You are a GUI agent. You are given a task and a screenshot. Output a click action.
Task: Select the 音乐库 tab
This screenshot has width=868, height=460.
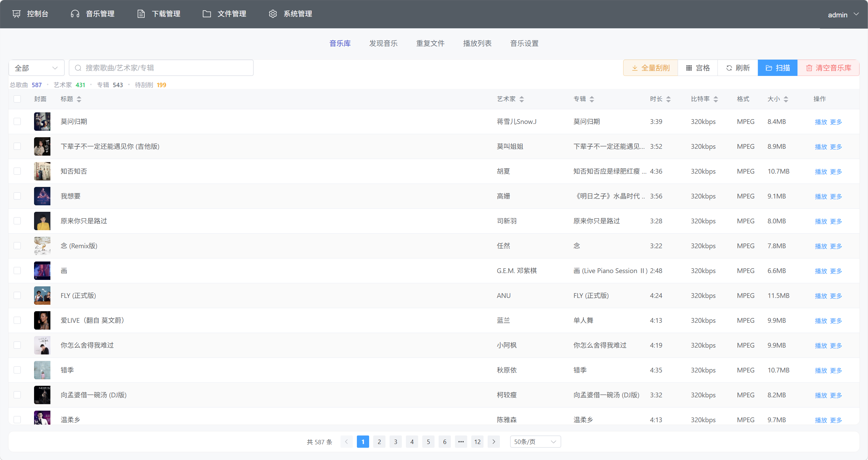click(340, 44)
